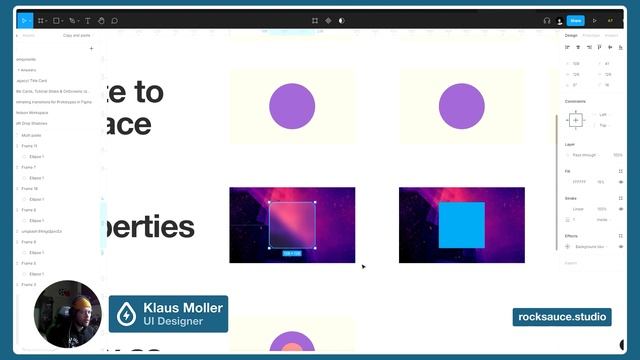Open the Frame tool dropdown arrow
640x360 pixels.
(x=46, y=21)
